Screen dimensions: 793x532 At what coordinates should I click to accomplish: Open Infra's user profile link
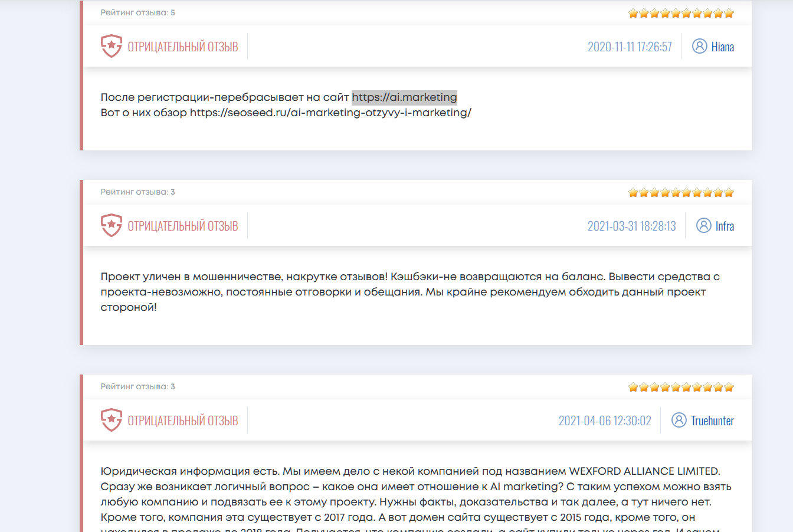click(x=725, y=226)
